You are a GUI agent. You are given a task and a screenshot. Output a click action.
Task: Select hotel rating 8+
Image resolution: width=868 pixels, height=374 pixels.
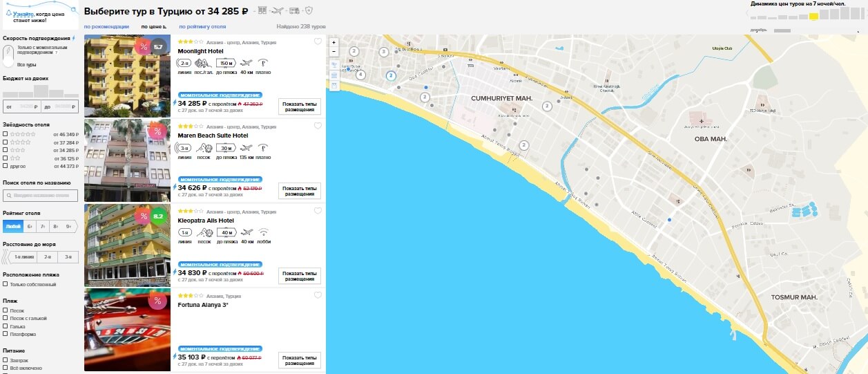56,226
